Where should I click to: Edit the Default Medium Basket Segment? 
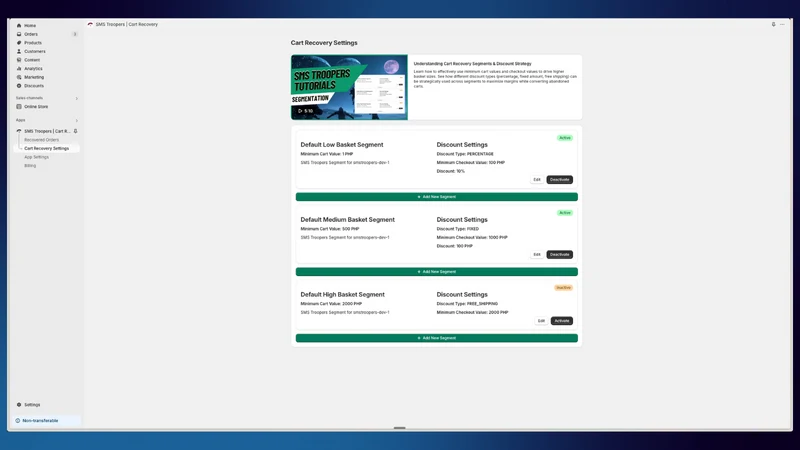[x=537, y=255]
